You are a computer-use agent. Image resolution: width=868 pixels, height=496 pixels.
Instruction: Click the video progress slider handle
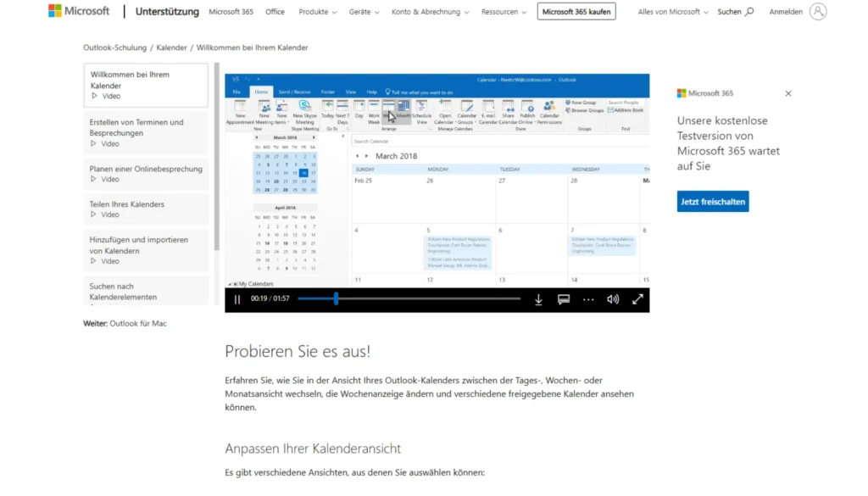point(336,299)
